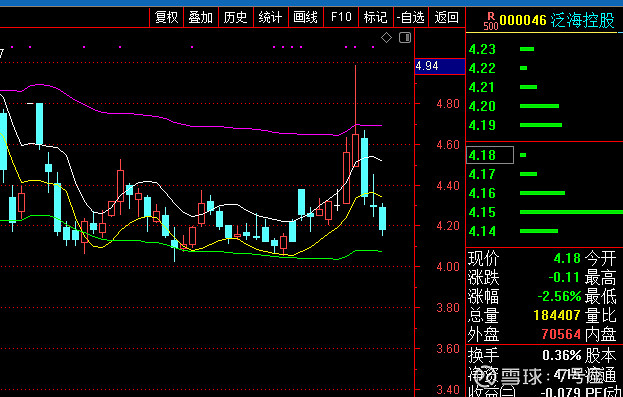Select the 4.23 ask price row
Viewport: 623px width, 397px height.
[544, 49]
